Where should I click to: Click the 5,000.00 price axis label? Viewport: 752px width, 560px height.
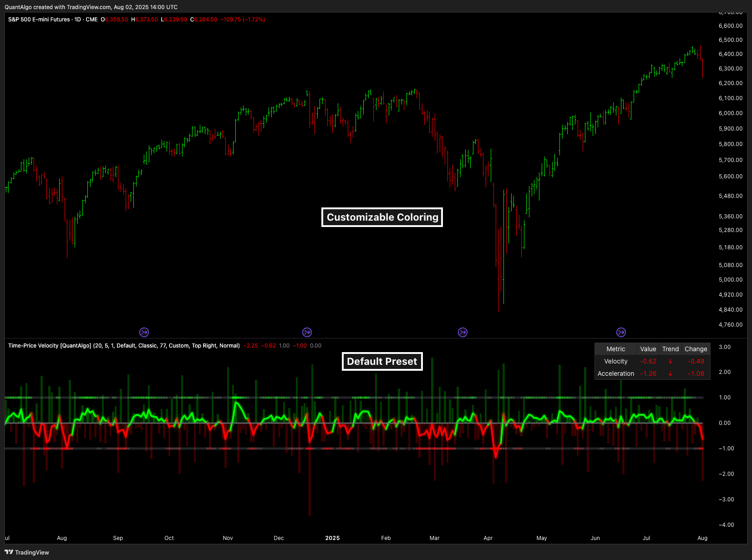point(731,280)
